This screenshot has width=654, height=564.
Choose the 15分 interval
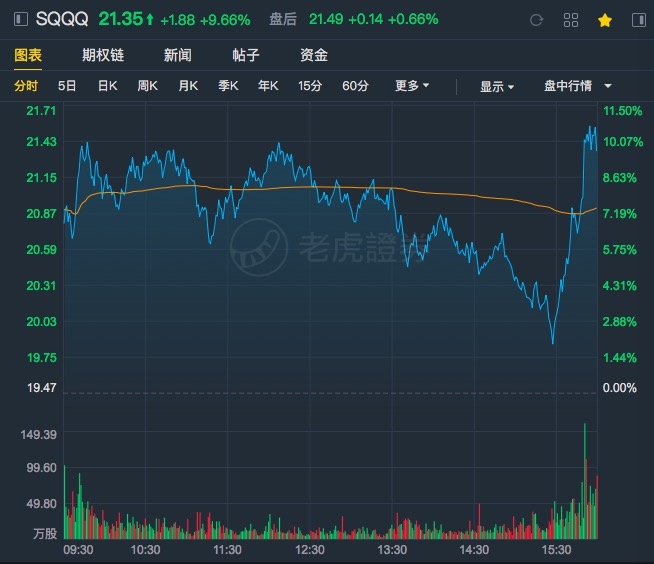[x=310, y=86]
